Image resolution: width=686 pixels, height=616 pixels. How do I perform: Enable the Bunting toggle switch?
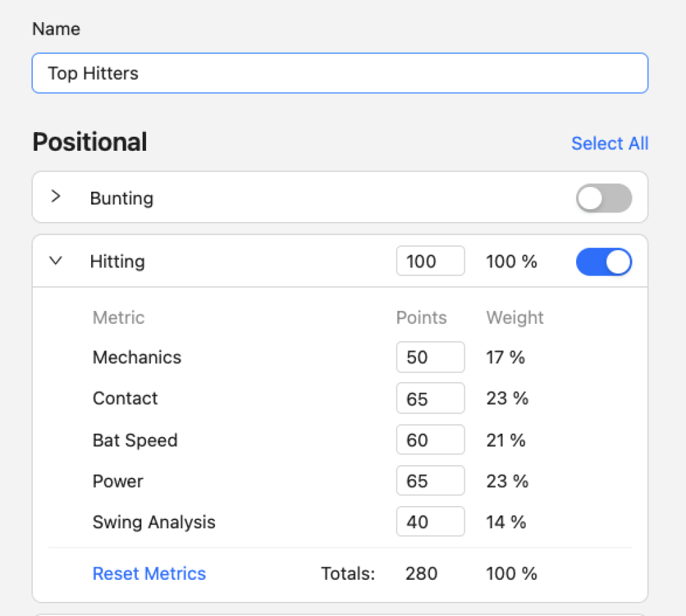[x=604, y=198]
